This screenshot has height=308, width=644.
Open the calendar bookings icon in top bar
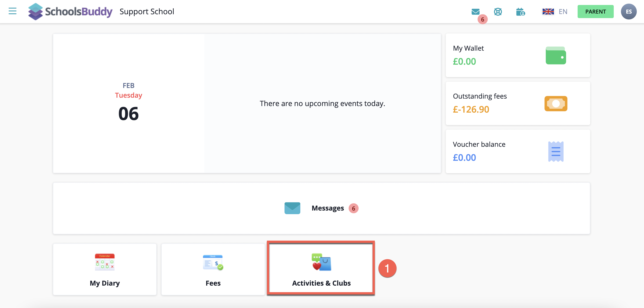[x=521, y=12]
